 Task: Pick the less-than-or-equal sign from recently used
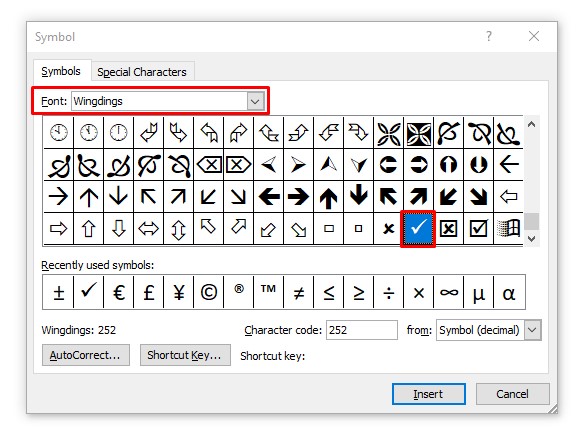(328, 292)
